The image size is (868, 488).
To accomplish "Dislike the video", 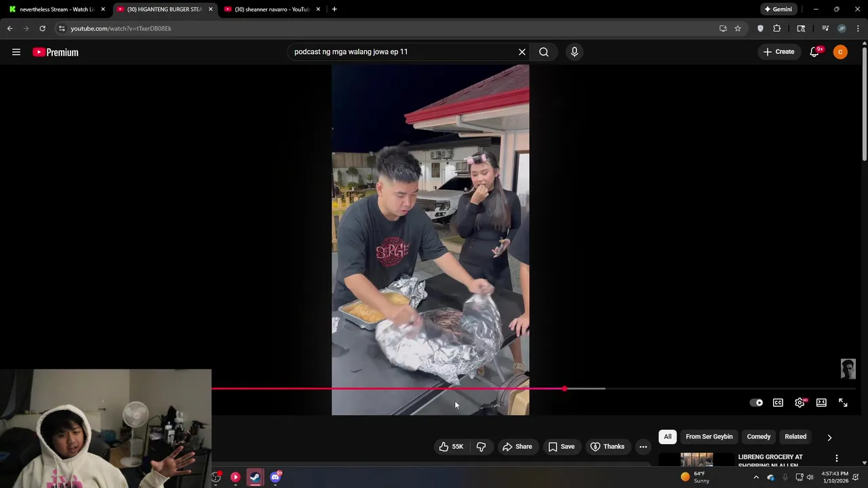I will pos(481,447).
